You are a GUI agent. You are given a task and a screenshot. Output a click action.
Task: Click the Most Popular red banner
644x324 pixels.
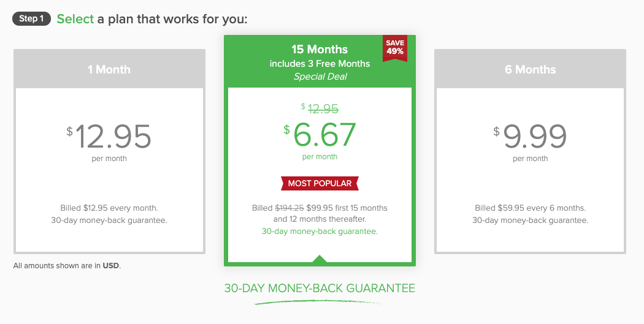pos(320,183)
